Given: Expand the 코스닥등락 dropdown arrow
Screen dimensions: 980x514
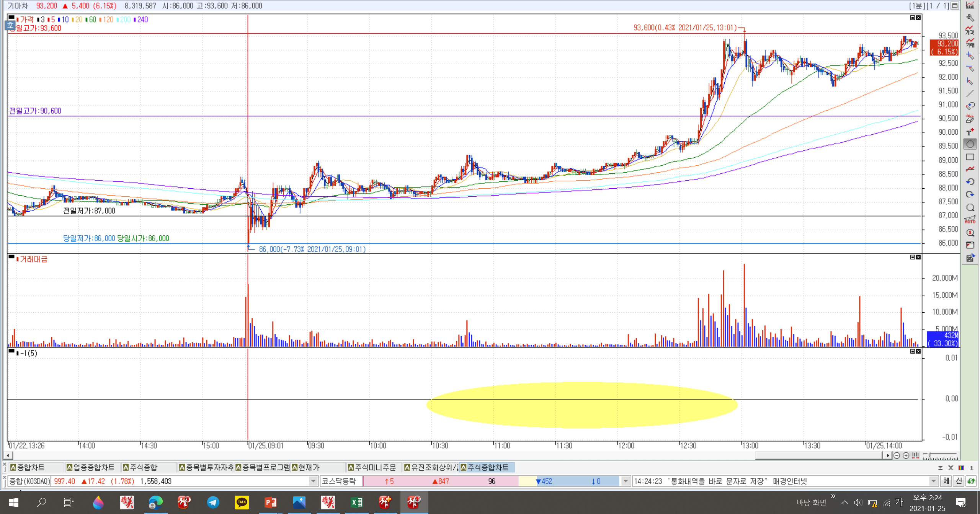Looking at the screenshot, I should click(x=625, y=481).
